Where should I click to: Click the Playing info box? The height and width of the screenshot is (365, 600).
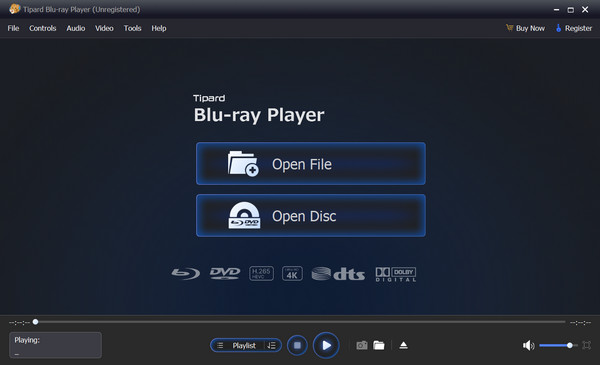click(x=55, y=345)
